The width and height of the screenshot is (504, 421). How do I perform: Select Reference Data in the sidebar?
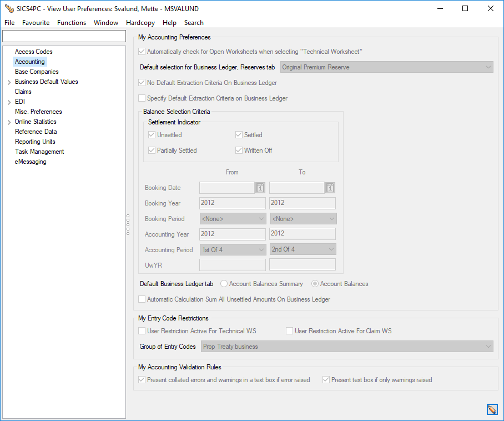point(36,131)
